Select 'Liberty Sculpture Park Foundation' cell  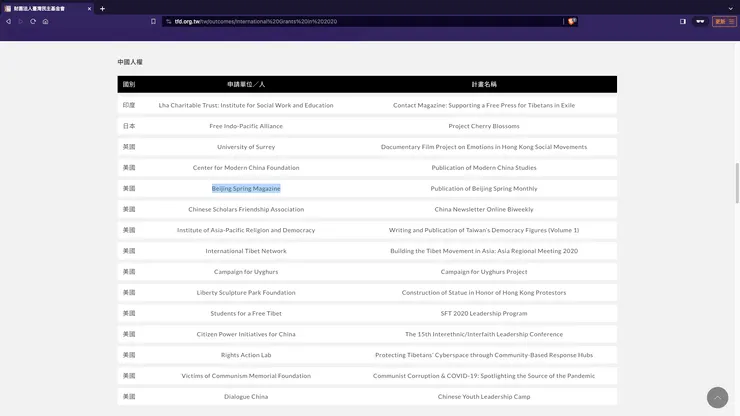pyautogui.click(x=246, y=292)
